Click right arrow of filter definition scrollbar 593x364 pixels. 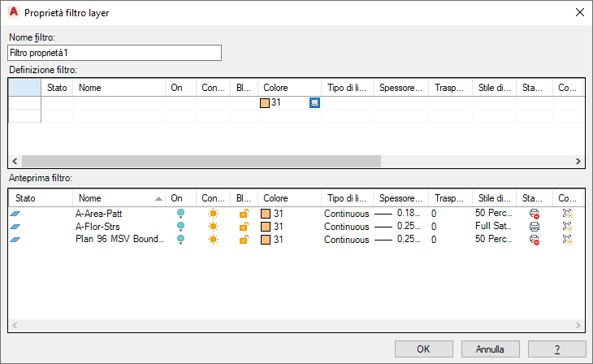click(x=578, y=161)
